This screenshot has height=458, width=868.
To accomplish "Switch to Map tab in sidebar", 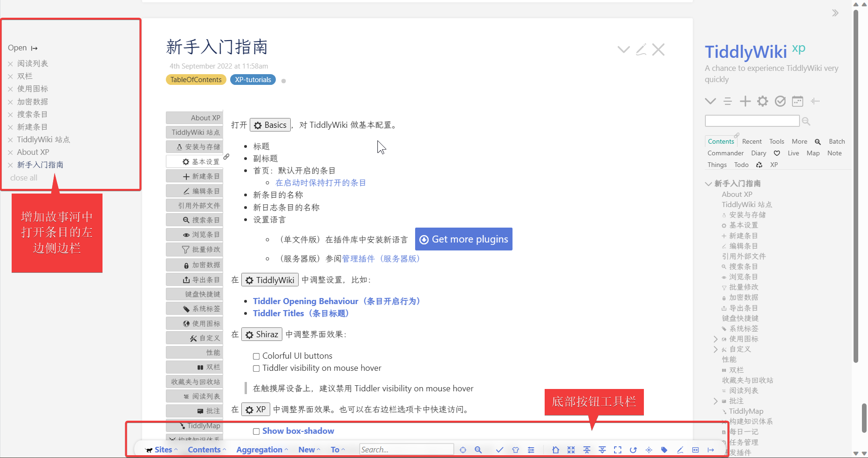I will (813, 153).
